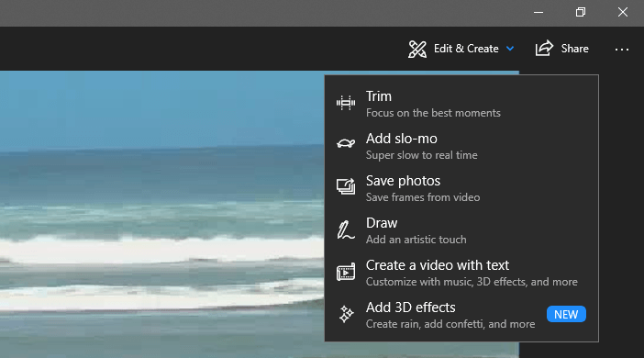644x358 pixels.
Task: Click the slo-mo turtle icon
Action: tap(346, 143)
